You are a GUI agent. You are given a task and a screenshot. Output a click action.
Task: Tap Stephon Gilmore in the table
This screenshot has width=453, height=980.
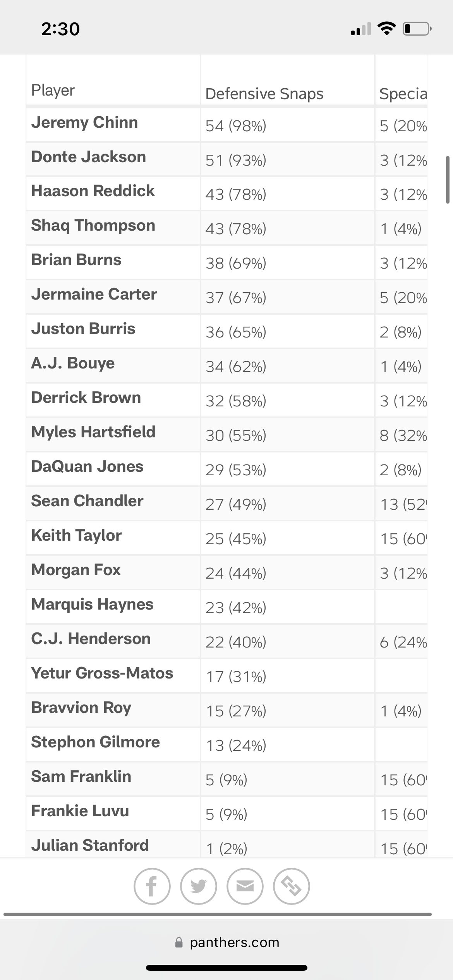pyautogui.click(x=95, y=742)
